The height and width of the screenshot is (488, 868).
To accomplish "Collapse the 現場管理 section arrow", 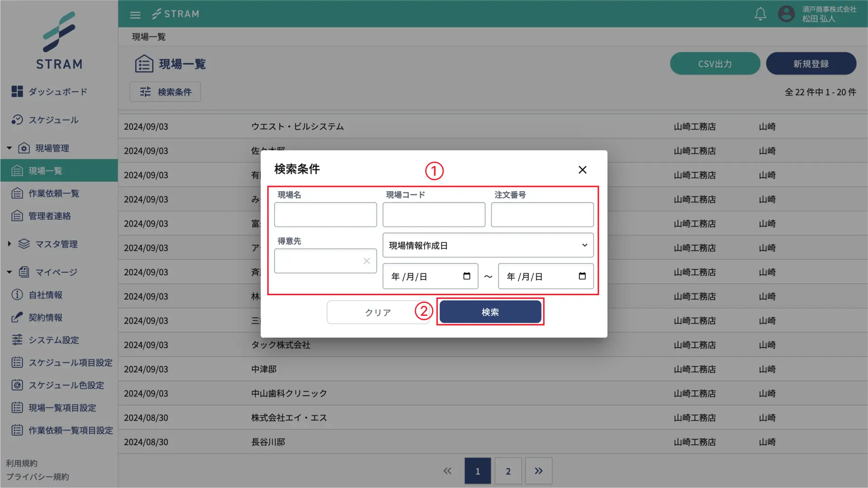I will 9,148.
